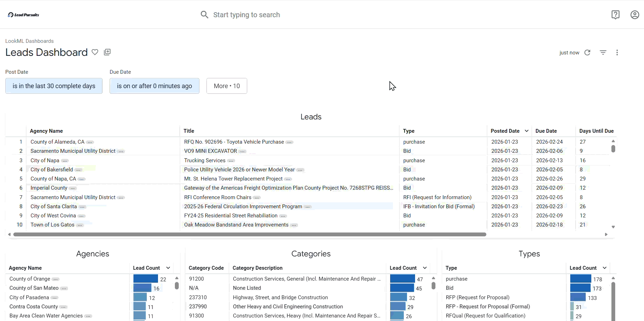This screenshot has width=644, height=321.
Task: Favorite the Leads Dashboard with heart icon
Action: click(95, 52)
